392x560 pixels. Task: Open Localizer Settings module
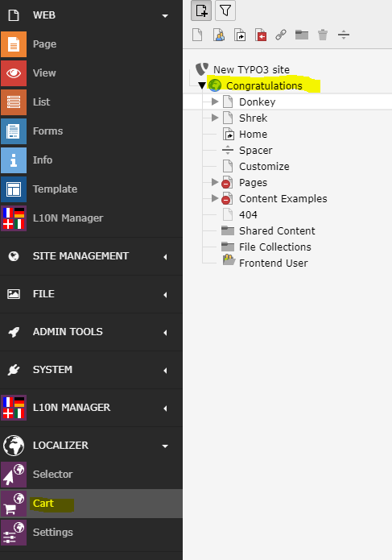click(91, 533)
